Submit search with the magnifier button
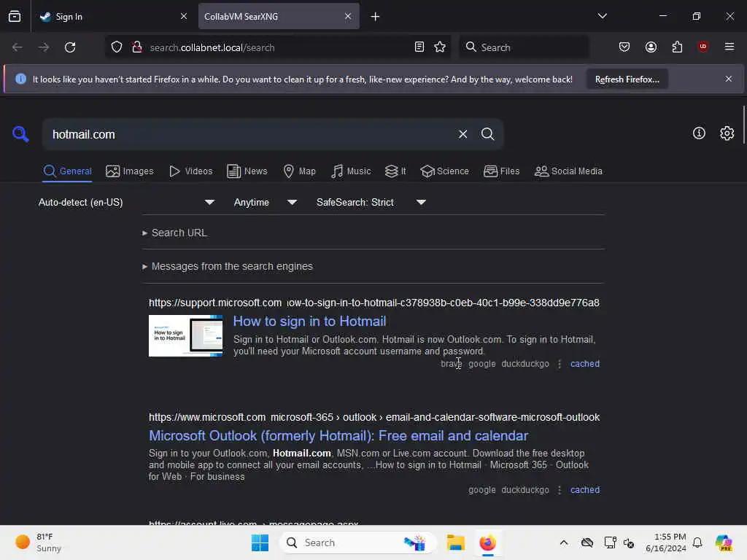Image resolution: width=747 pixels, height=560 pixels. click(x=487, y=134)
